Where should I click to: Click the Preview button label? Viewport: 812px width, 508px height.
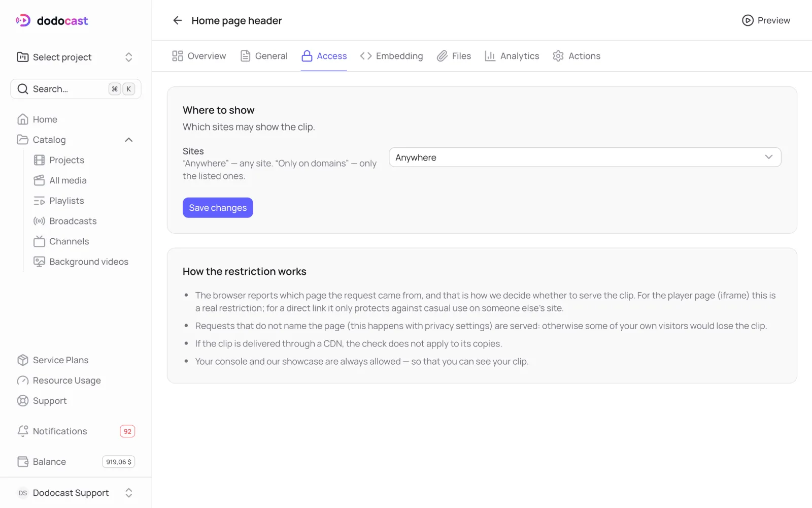tap(773, 20)
